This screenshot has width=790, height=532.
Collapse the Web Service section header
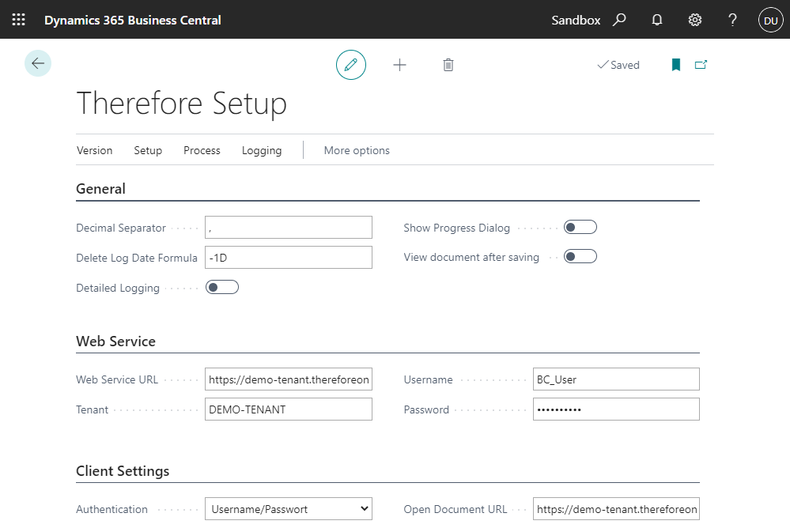(116, 341)
